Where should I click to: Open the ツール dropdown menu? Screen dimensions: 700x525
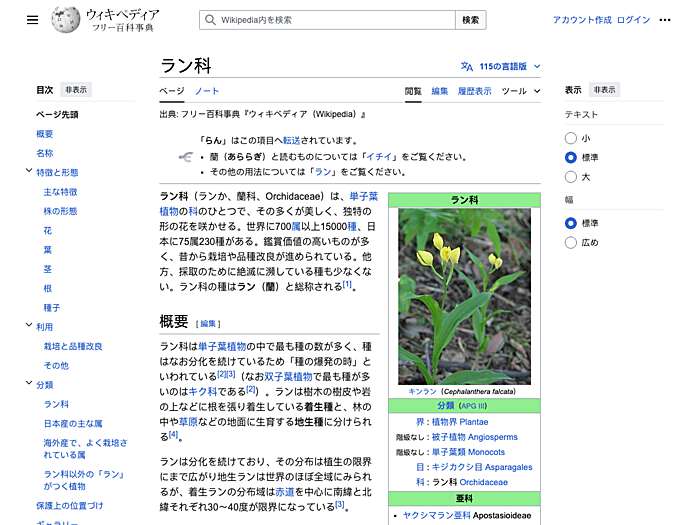point(521,91)
